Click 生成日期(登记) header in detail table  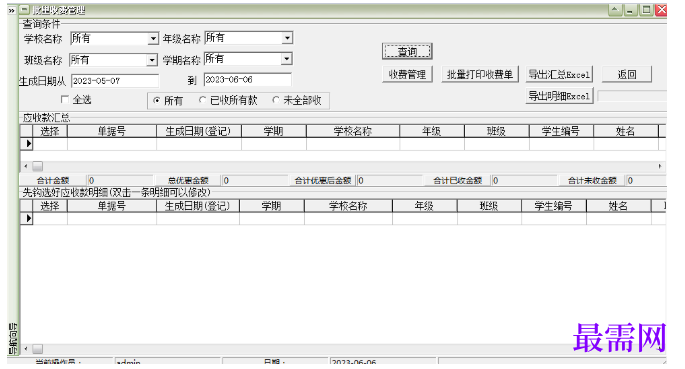[198, 206]
